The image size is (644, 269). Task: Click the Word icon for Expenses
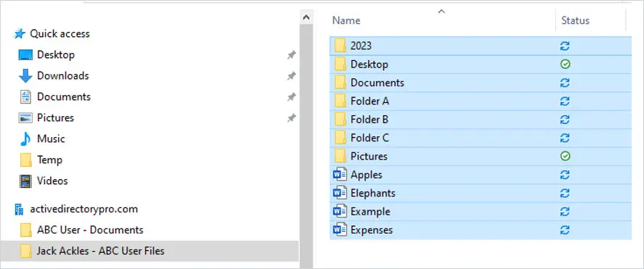pos(340,230)
